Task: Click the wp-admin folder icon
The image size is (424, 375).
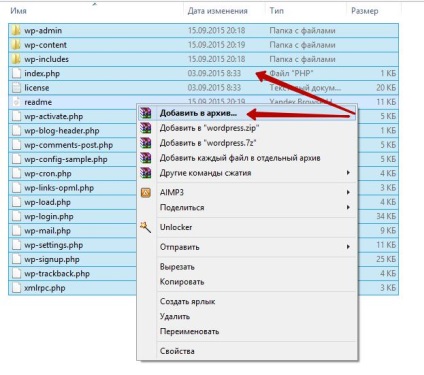Action: pyautogui.click(x=16, y=31)
